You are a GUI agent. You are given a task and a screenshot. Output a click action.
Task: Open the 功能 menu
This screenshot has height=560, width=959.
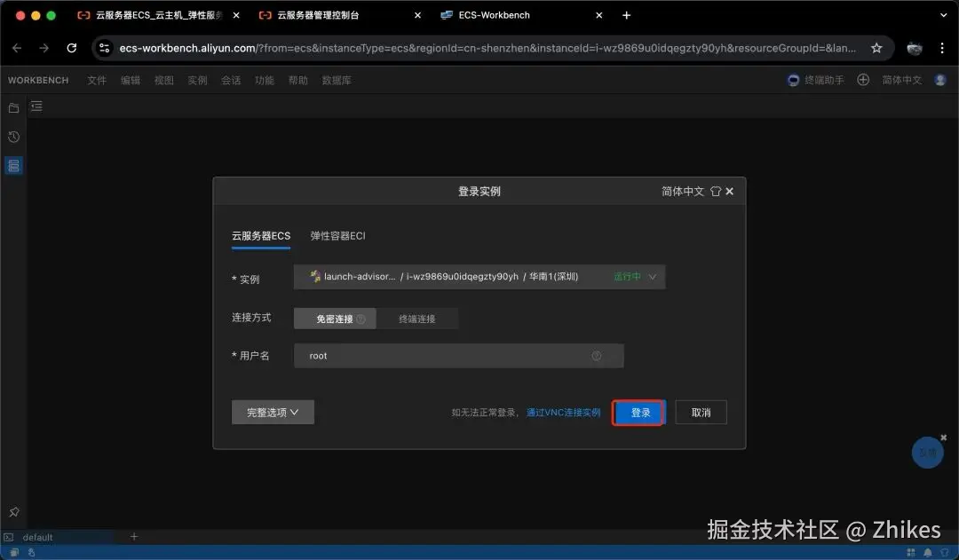265,80
